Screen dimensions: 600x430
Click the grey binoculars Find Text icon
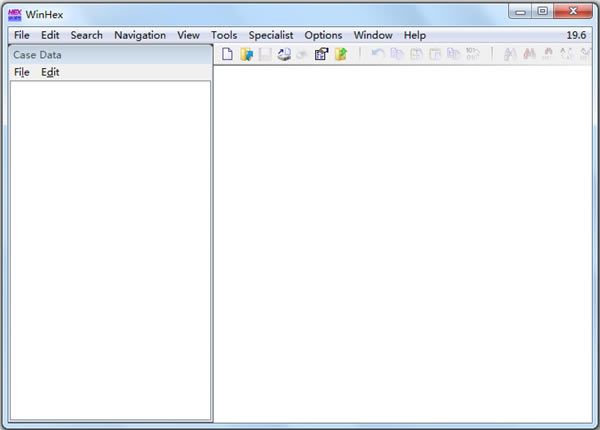510,54
